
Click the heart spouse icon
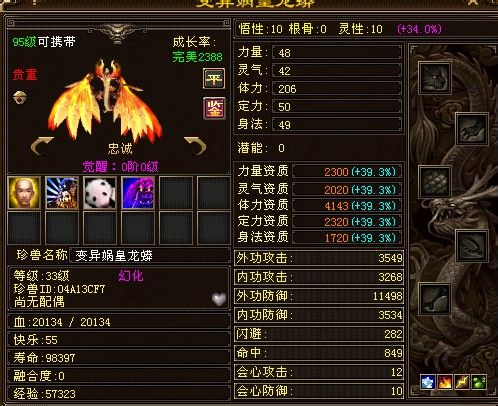click(219, 299)
